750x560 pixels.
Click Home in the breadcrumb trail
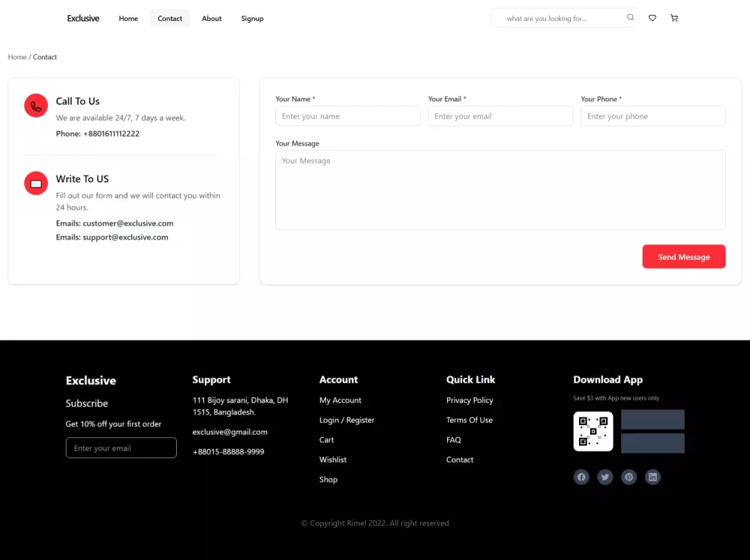[16, 57]
